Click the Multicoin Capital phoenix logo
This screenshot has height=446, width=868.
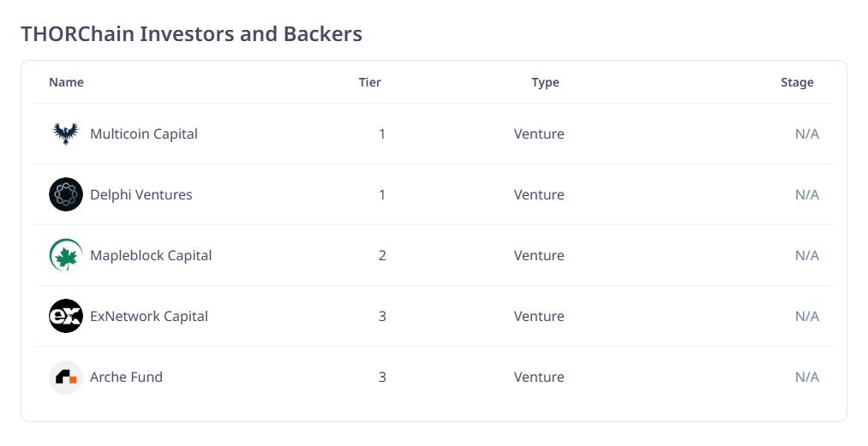click(66, 134)
